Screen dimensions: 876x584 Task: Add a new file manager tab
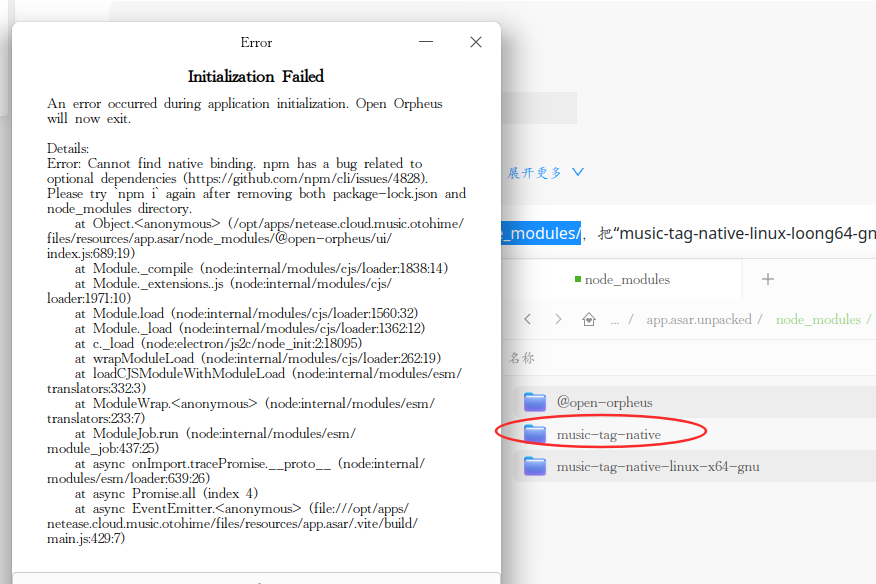click(768, 279)
